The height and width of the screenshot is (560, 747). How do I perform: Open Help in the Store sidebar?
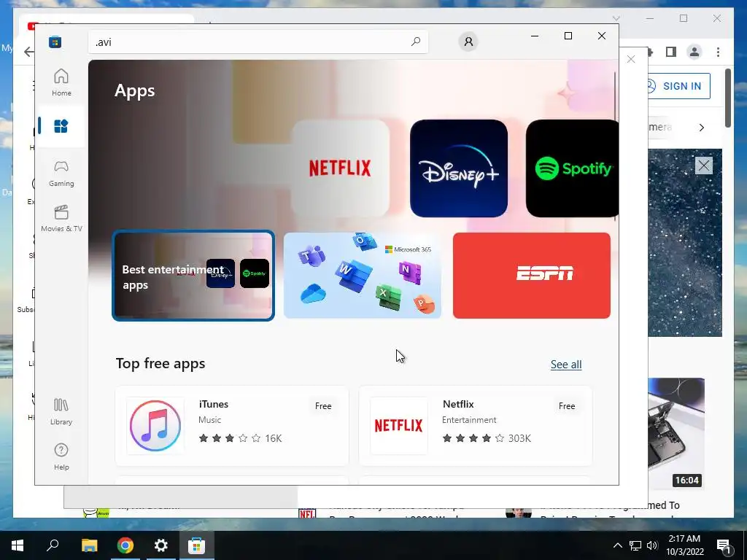(x=61, y=456)
